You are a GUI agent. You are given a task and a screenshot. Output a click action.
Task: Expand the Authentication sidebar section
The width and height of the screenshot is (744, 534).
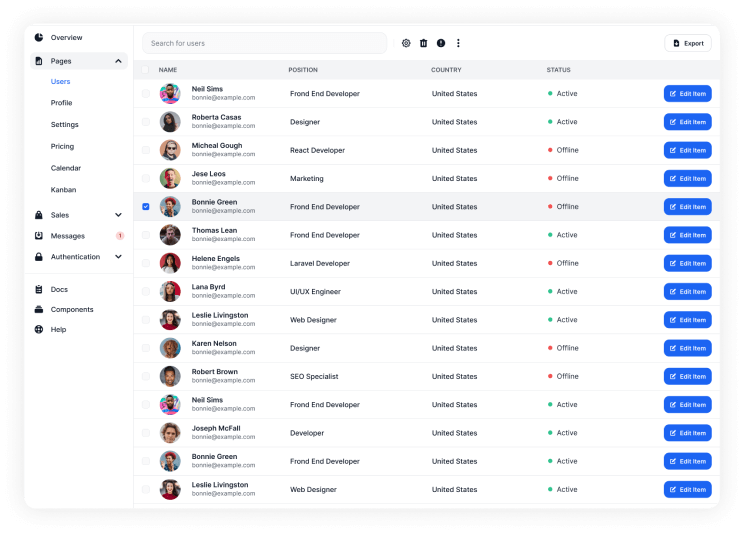[x=118, y=257]
